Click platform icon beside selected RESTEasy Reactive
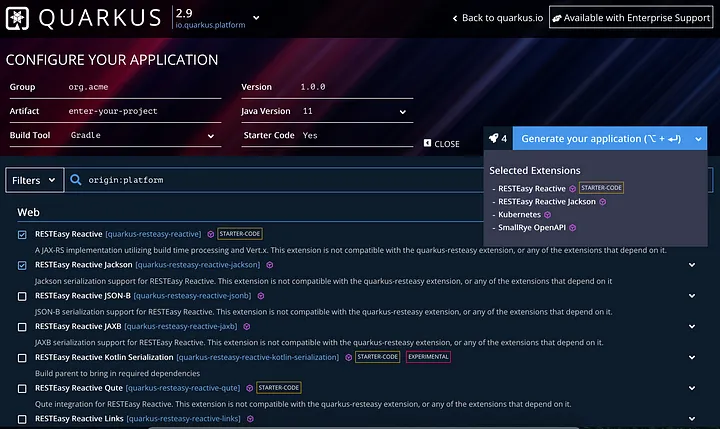The width and height of the screenshot is (720, 429). (x=573, y=189)
